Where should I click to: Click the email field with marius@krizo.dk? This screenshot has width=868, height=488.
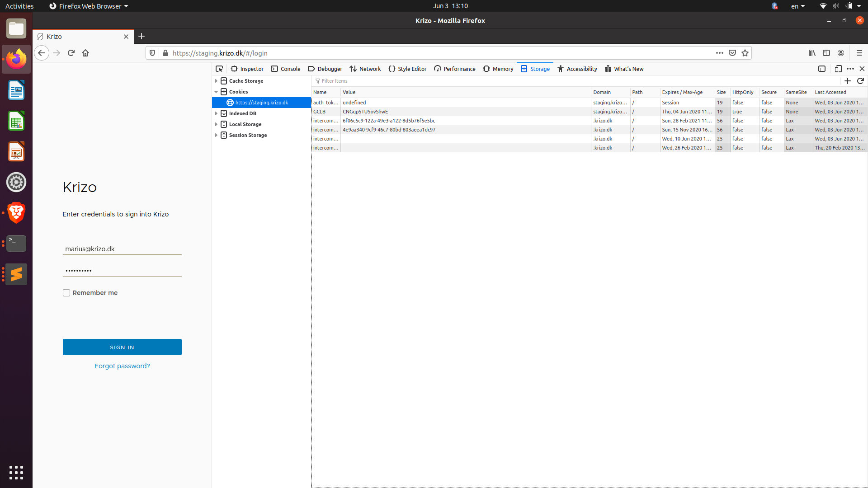pos(122,249)
